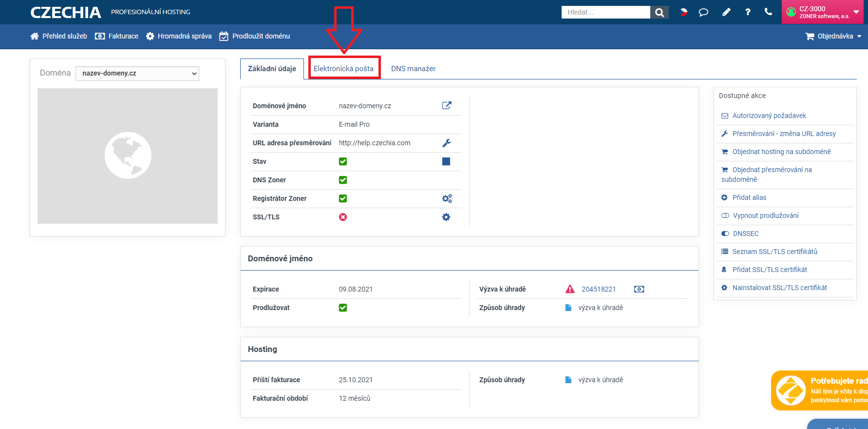Open the chat bubble icon in header
The width and height of the screenshot is (868, 429).
703,12
